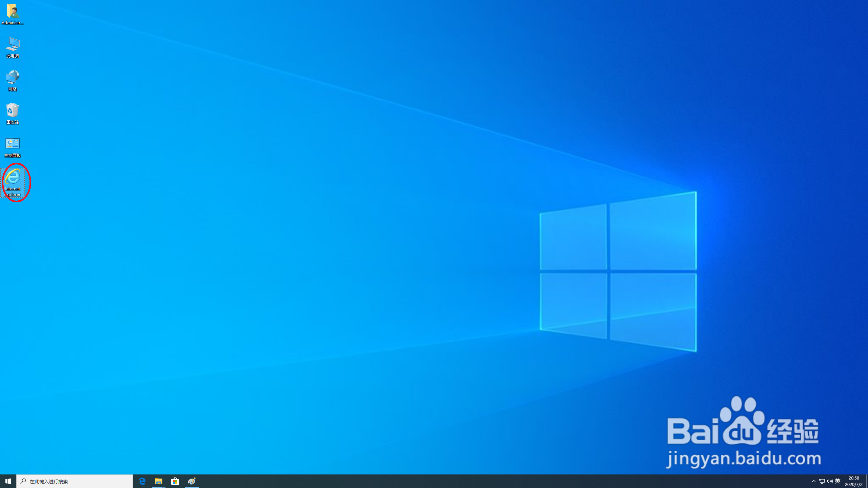Open 此电脑 (This PC)
Viewport: 868px width, 488px height.
pos(12,46)
